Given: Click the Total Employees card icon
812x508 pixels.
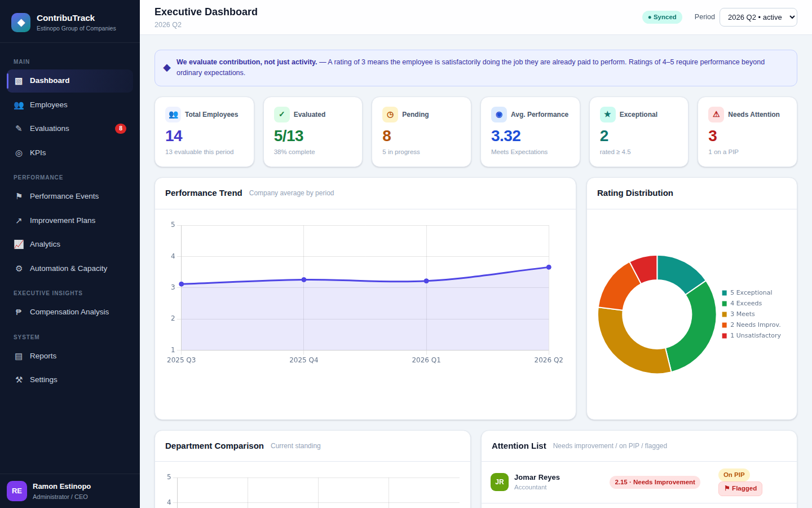Looking at the screenshot, I should point(173,115).
